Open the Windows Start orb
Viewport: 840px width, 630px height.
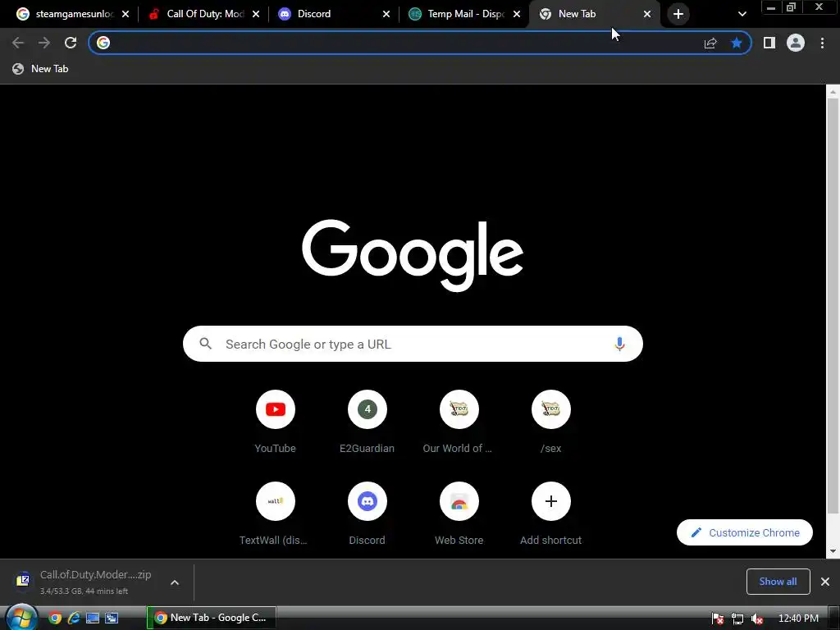tap(21, 617)
